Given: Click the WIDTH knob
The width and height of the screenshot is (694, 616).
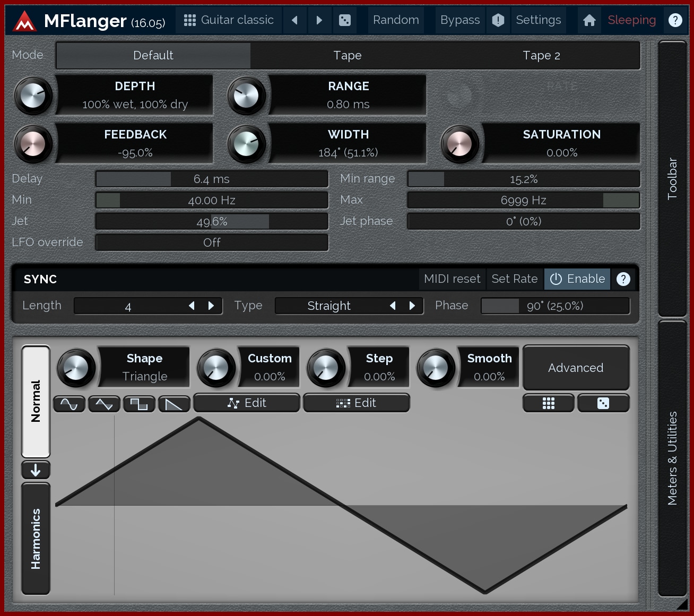Looking at the screenshot, I should (x=246, y=144).
